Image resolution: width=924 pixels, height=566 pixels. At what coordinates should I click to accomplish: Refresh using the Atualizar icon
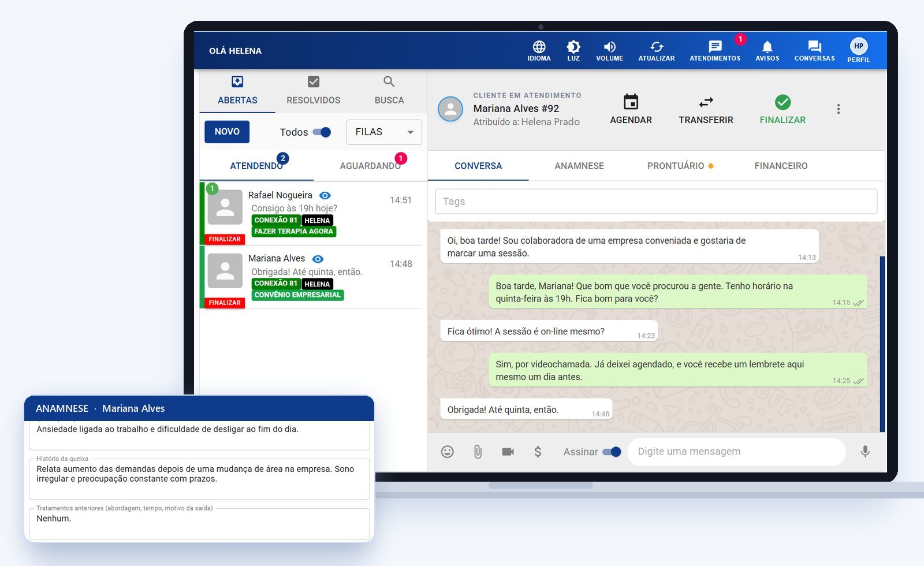[x=657, y=51]
